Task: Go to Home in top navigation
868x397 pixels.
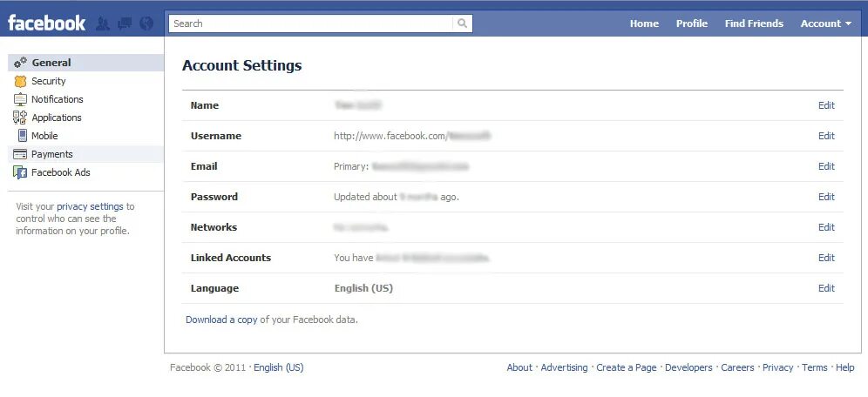Action: click(x=644, y=24)
